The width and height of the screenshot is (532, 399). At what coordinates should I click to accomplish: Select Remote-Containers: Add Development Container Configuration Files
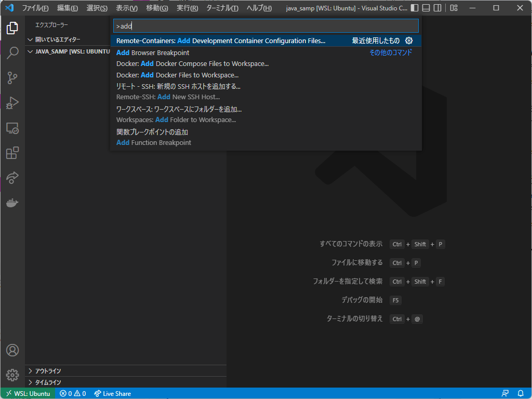pos(265,41)
